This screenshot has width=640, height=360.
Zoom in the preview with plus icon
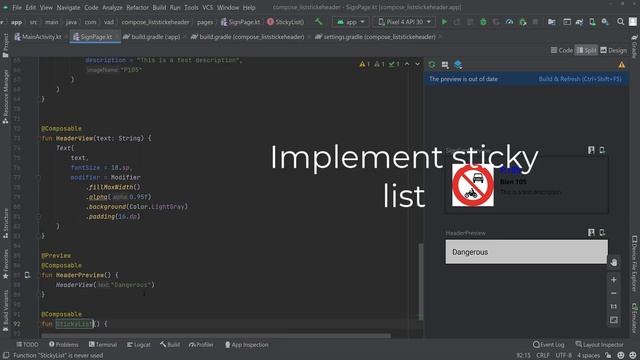point(613,280)
